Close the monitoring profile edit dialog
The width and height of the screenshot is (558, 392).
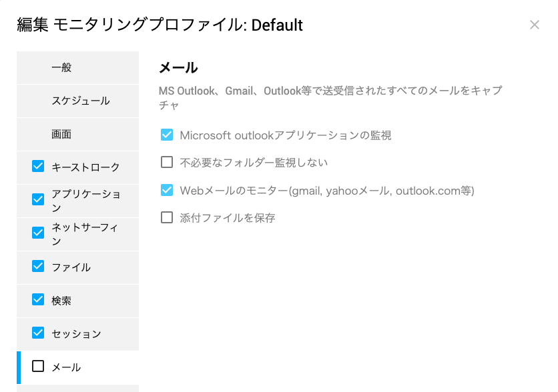[534, 25]
